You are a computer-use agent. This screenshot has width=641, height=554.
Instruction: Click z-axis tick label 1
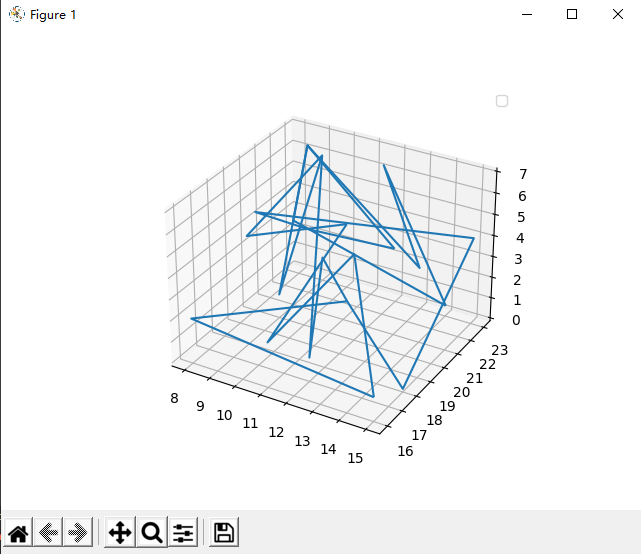[517, 301]
